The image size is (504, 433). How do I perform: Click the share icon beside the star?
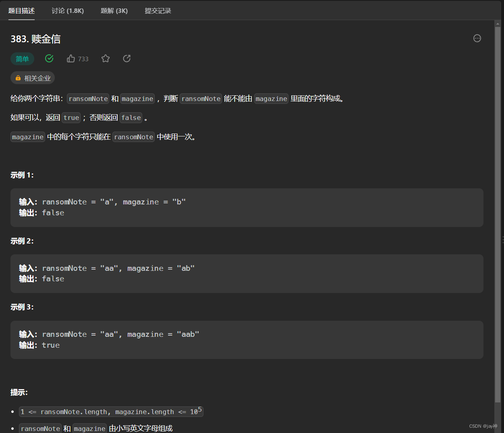point(127,58)
